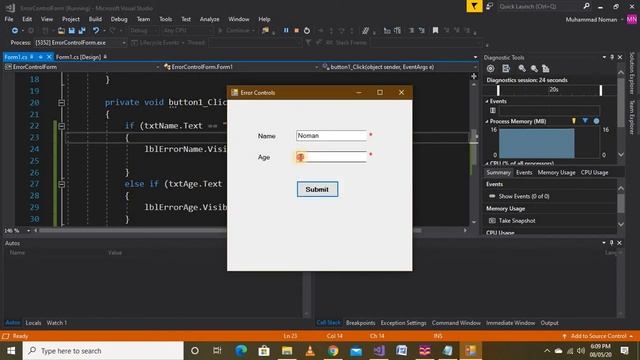640x360 pixels.
Task: Collapse the else if outline at line 27
Action: pos(61,184)
